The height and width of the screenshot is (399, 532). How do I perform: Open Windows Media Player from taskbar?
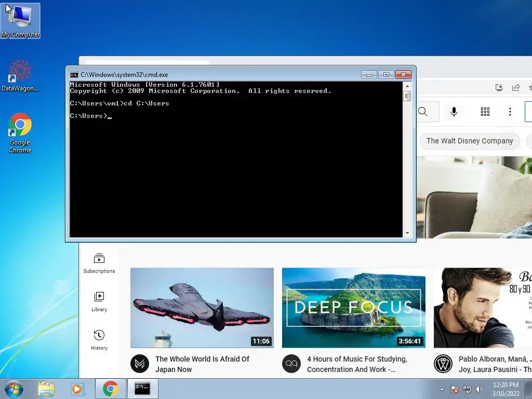click(77, 389)
